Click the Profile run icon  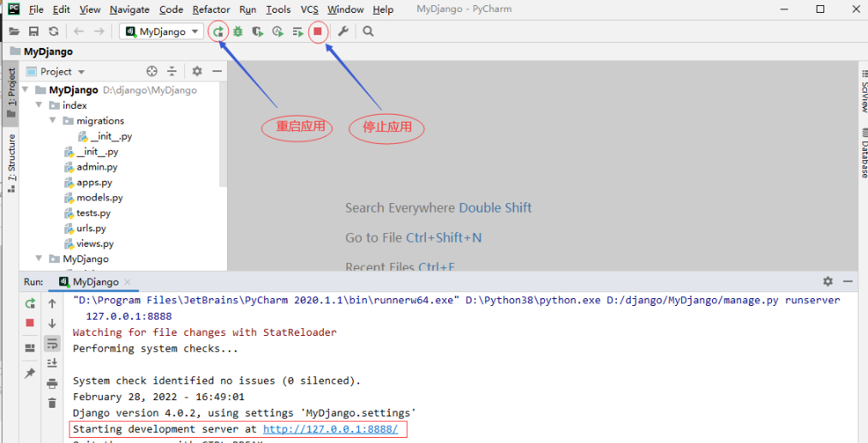[x=278, y=32]
